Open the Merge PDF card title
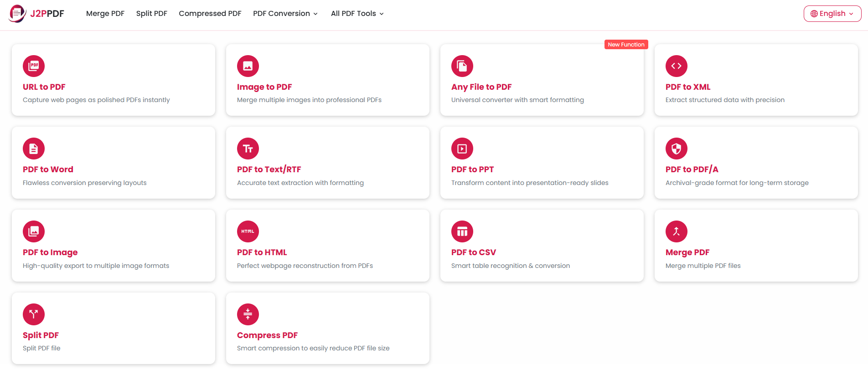 pos(687,252)
